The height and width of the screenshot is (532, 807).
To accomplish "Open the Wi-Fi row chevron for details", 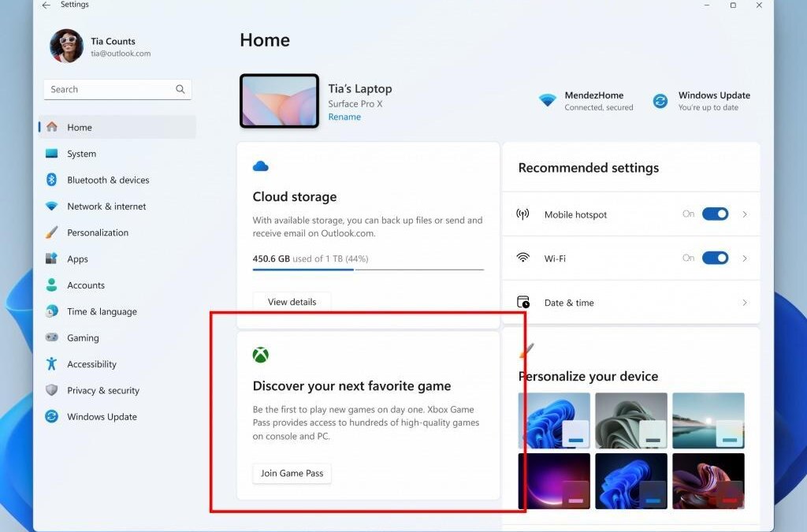I will pyautogui.click(x=745, y=258).
